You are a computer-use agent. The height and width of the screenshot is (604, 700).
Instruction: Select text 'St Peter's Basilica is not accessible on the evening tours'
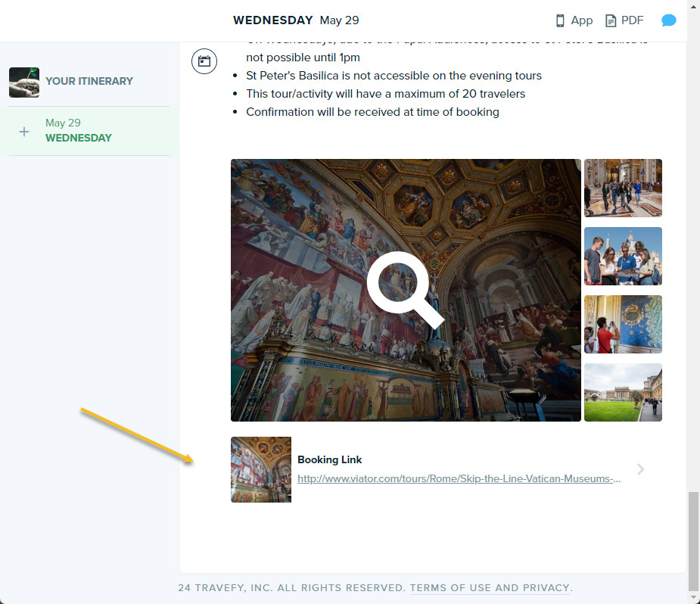(394, 76)
